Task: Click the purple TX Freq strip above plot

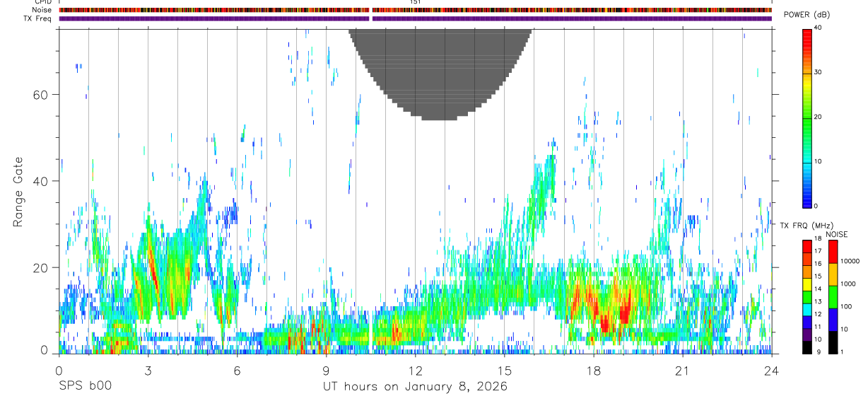Action: [415, 19]
